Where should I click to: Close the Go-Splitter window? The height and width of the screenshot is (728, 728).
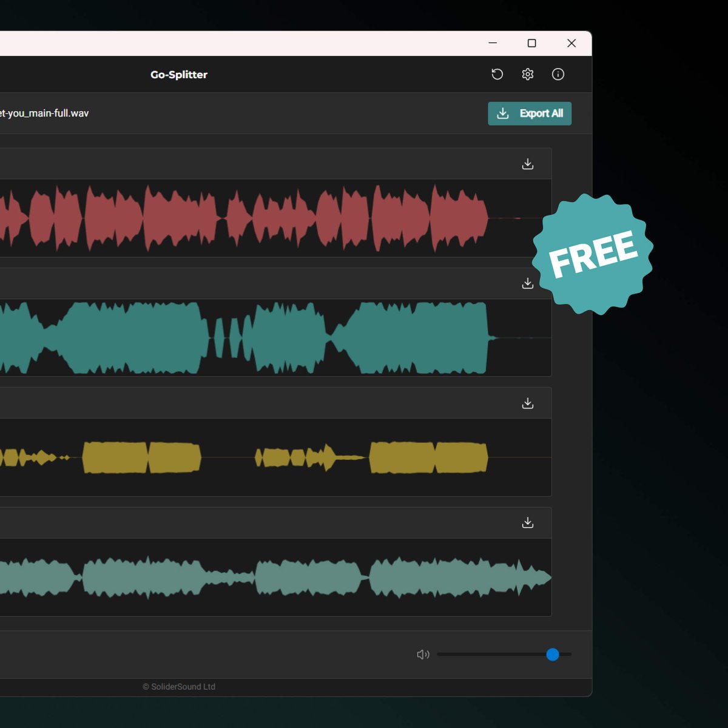[x=571, y=43]
